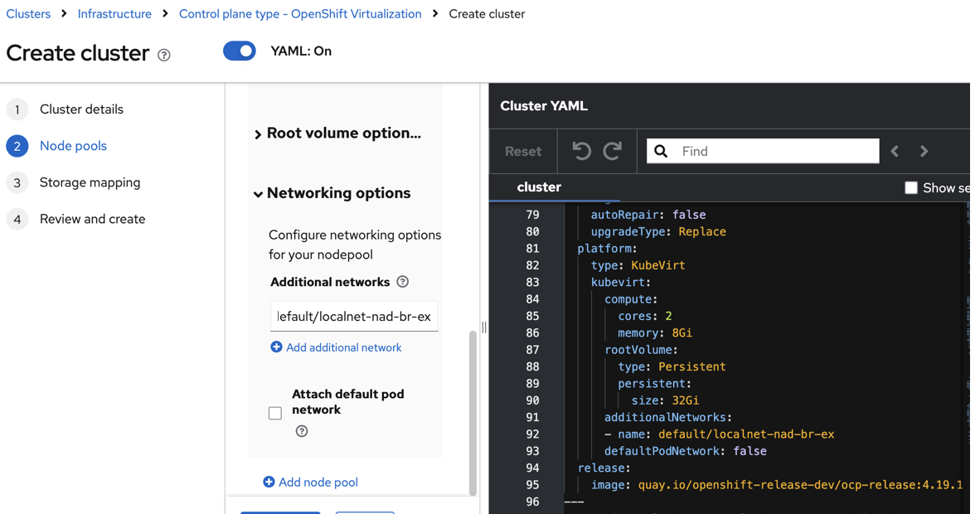Click the redo icon in YAML editor
Image resolution: width=980 pixels, height=514 pixels.
[x=613, y=151]
